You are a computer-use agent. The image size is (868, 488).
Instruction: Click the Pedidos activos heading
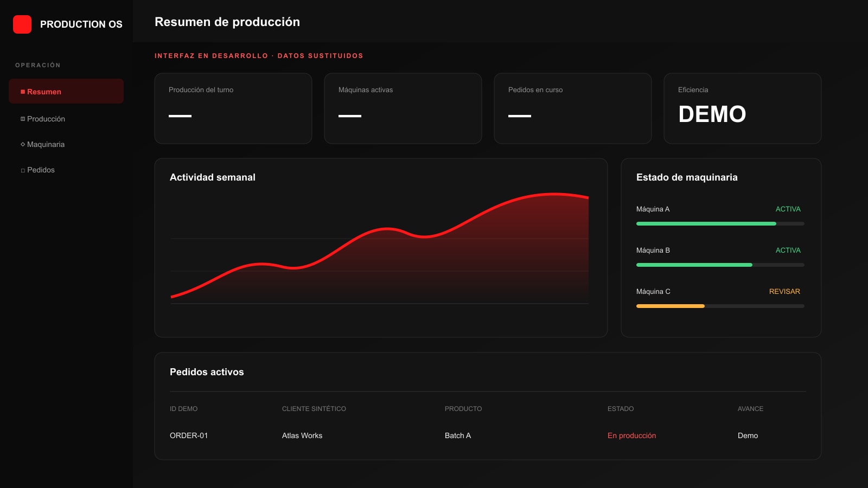click(x=207, y=372)
